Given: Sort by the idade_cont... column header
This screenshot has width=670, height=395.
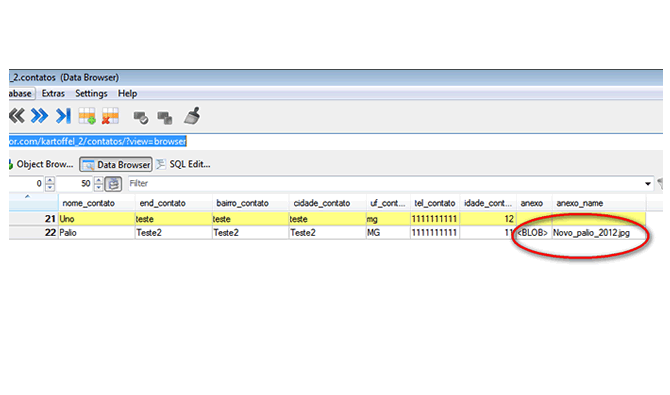Looking at the screenshot, I should point(488,203).
